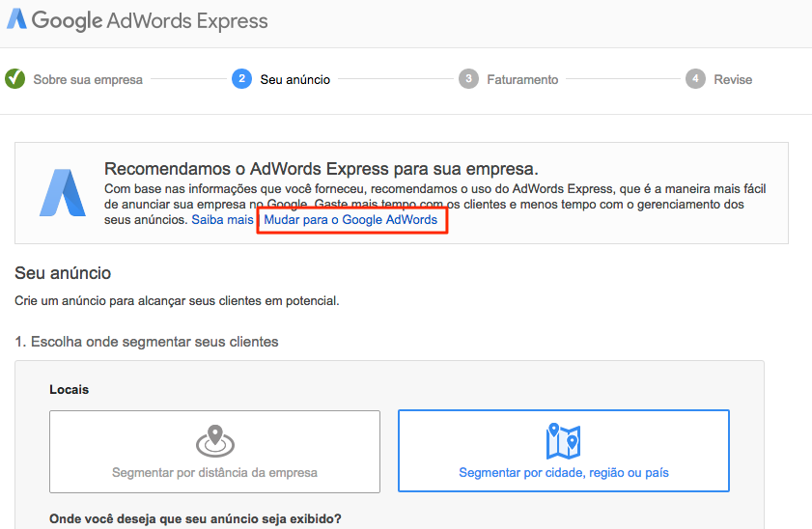Choose Segmentar por distância da empresa option
The height and width of the screenshot is (529, 812).
click(215, 452)
